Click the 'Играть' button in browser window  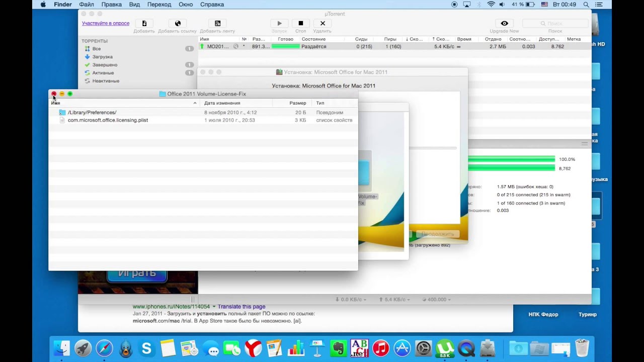pyautogui.click(x=137, y=275)
